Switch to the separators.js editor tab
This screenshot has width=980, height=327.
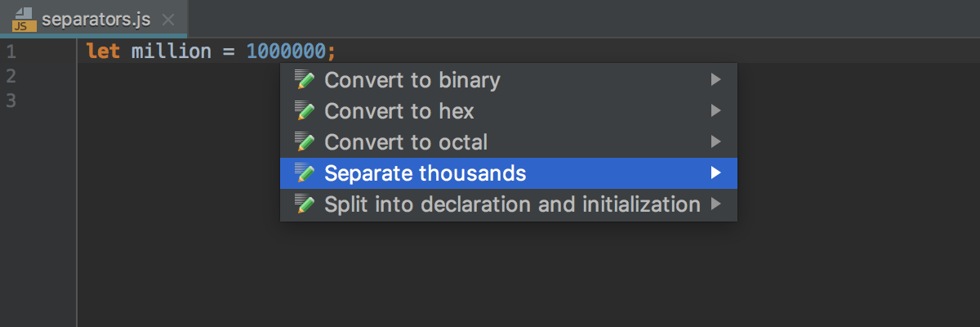pos(95,20)
